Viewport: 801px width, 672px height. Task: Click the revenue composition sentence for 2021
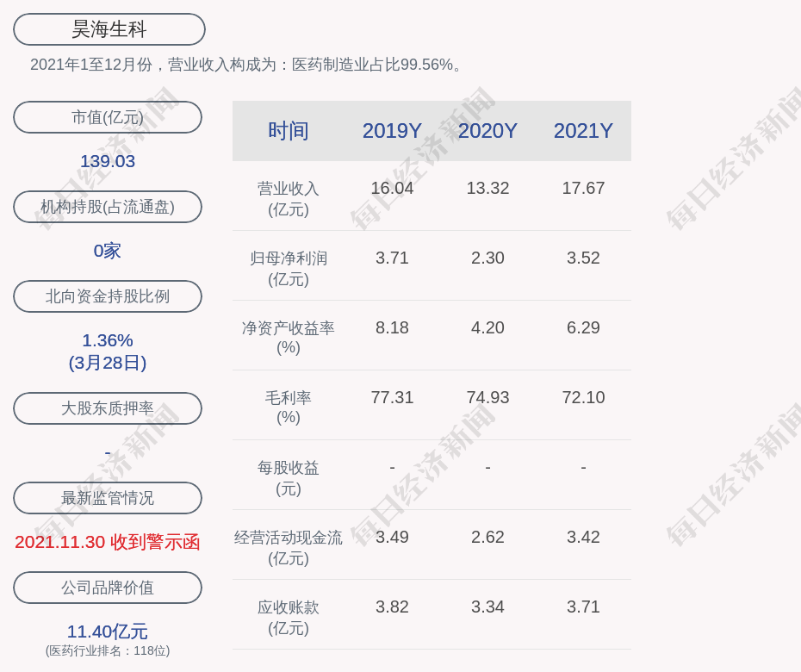tap(245, 65)
